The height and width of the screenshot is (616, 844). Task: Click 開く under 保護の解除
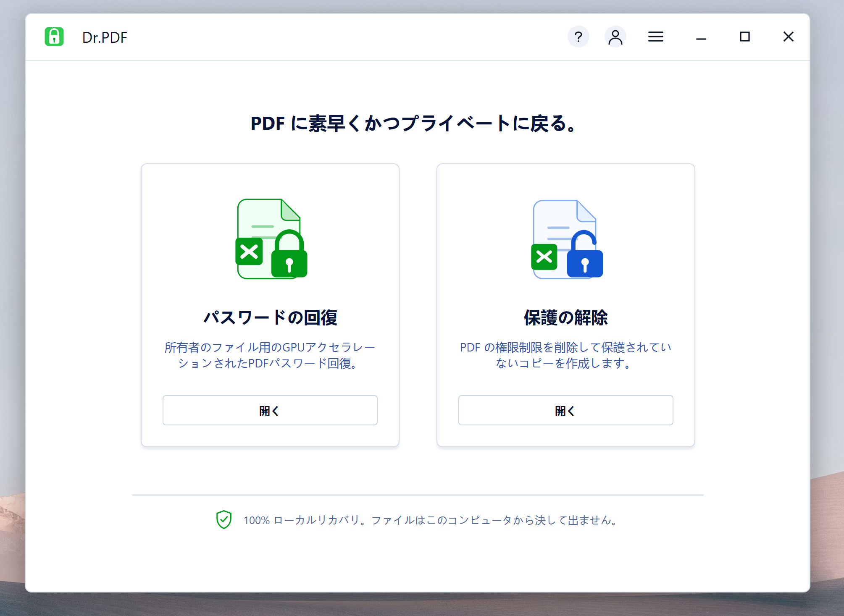(x=565, y=410)
